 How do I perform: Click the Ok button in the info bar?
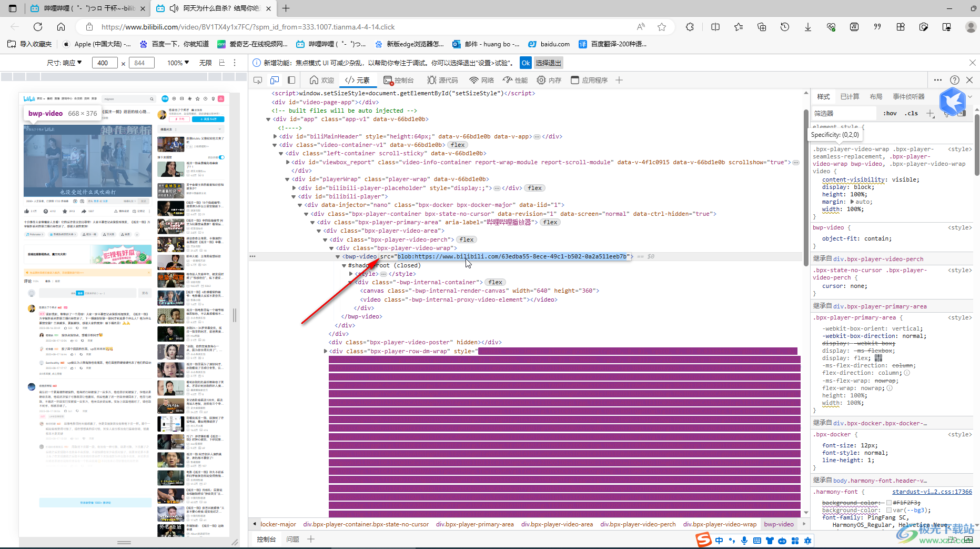[526, 63]
